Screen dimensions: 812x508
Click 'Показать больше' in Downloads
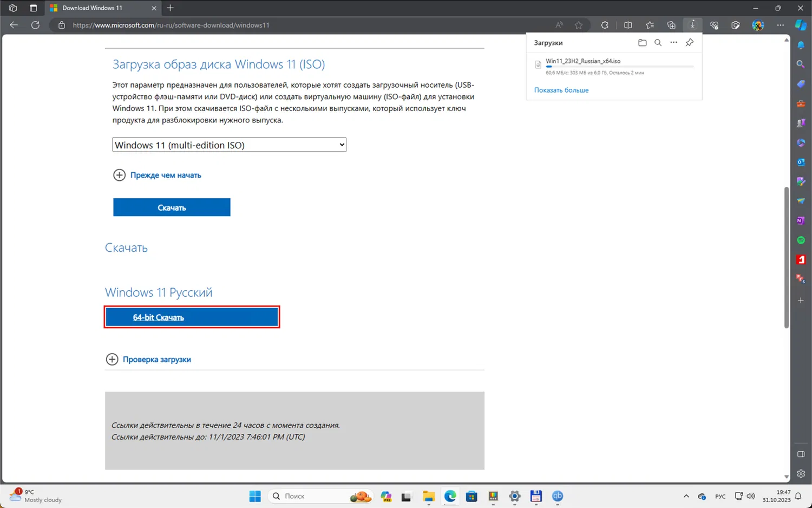point(561,90)
